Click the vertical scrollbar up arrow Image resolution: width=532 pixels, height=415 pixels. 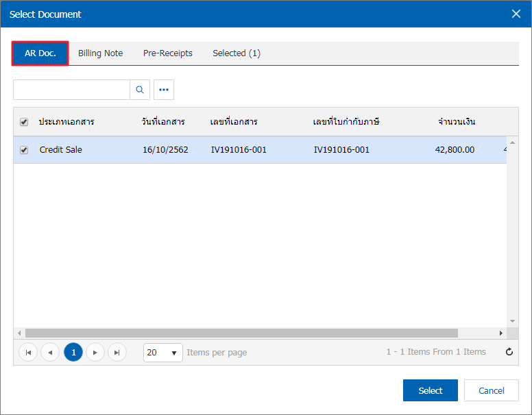pyautogui.click(x=512, y=142)
